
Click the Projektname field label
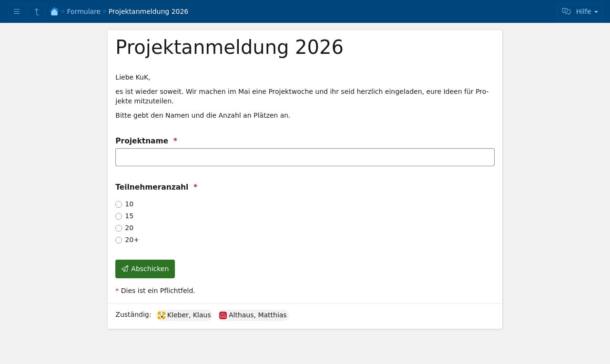point(142,141)
